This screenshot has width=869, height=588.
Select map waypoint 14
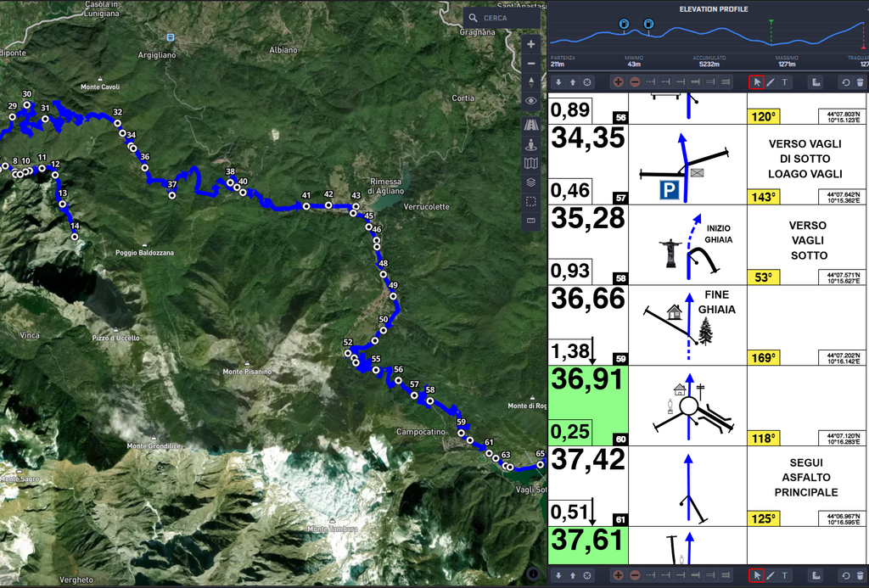[75, 237]
